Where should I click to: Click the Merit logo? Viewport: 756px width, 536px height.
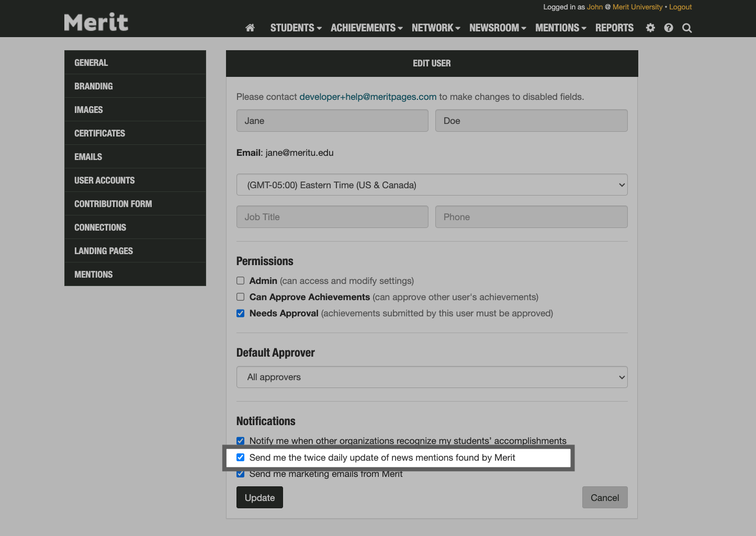(x=96, y=21)
